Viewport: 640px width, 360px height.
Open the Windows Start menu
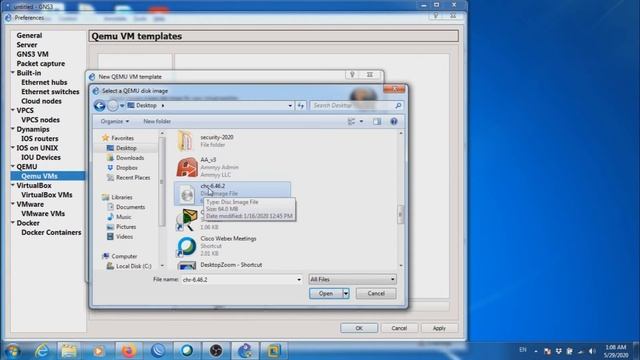tap(13, 350)
